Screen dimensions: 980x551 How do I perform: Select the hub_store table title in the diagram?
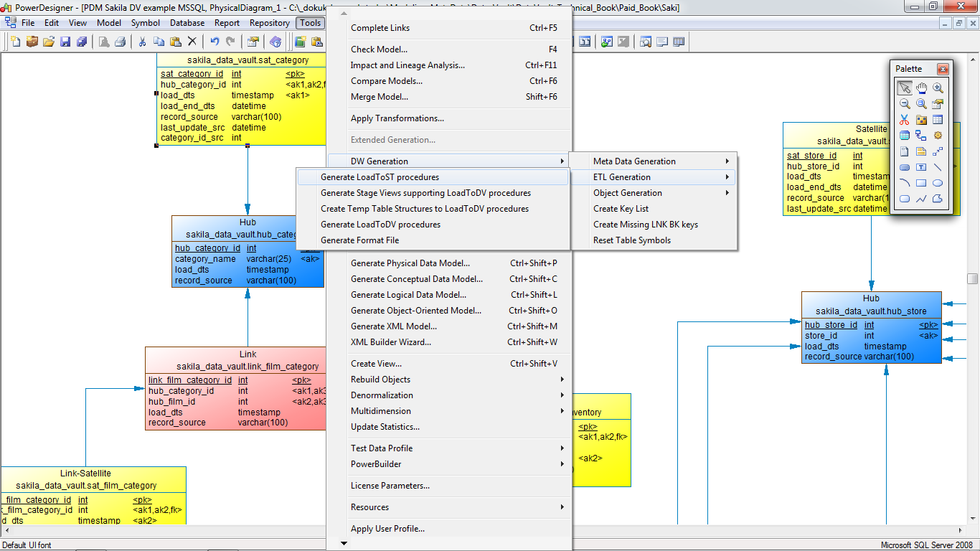tap(871, 311)
